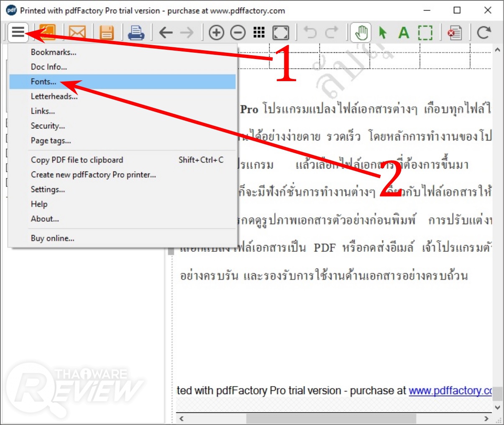
Task: Select Buy online... menu item
Action: point(123,238)
